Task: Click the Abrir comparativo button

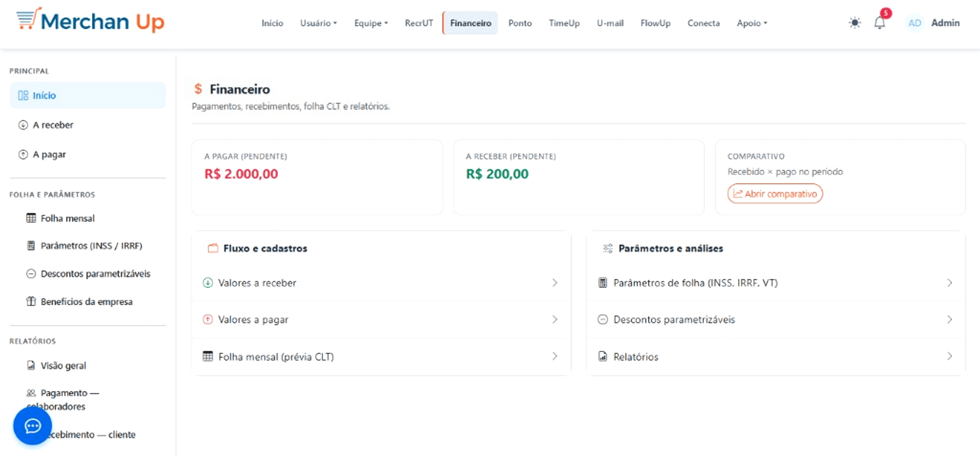Action: (775, 193)
